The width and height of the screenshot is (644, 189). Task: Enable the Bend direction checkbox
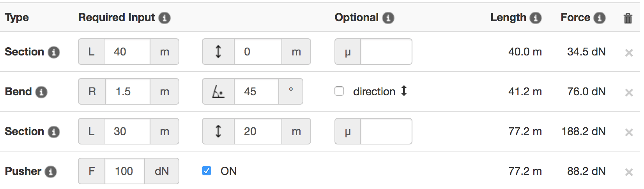click(339, 91)
